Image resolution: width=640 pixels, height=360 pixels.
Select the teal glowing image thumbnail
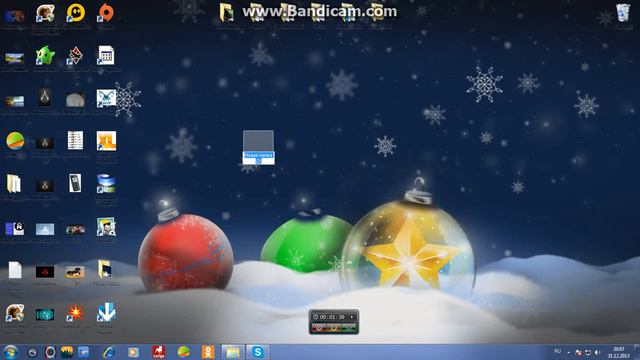click(45, 315)
